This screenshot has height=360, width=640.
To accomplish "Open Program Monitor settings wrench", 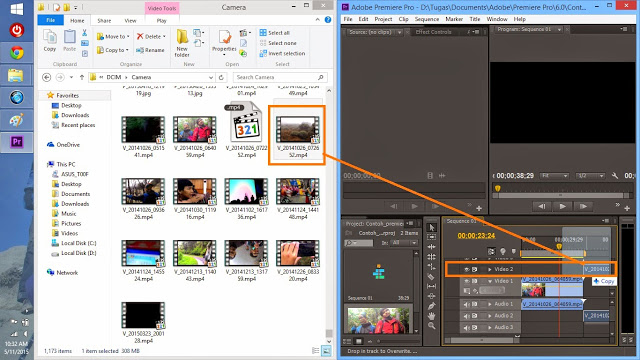I will (x=615, y=176).
